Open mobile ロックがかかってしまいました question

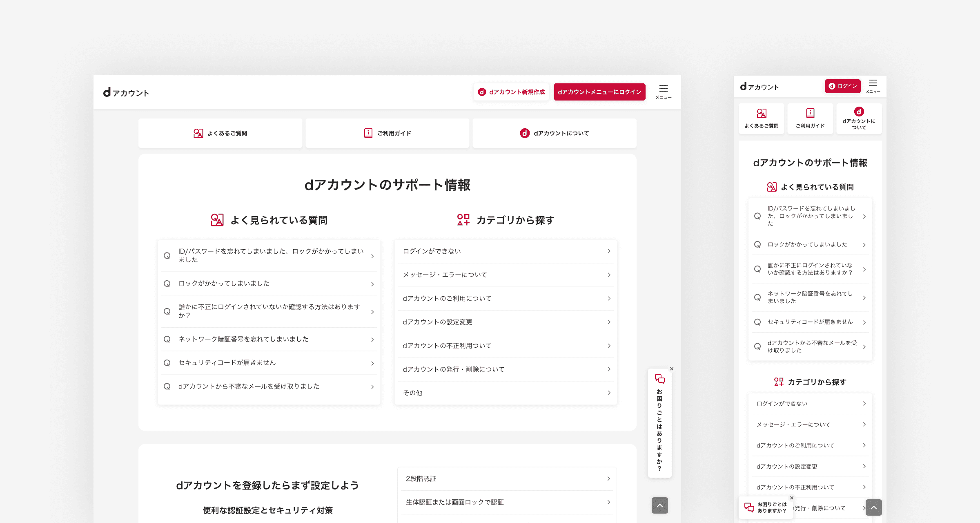point(810,244)
